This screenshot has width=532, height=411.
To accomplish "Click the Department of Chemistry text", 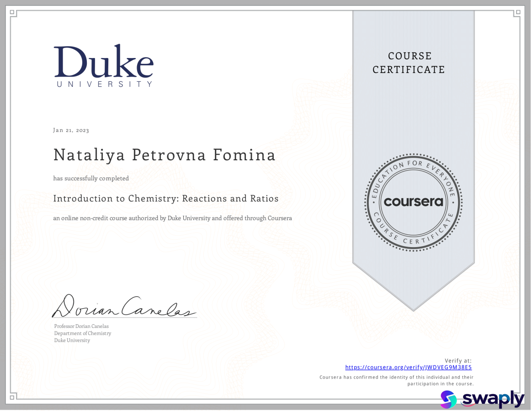I will (82, 333).
